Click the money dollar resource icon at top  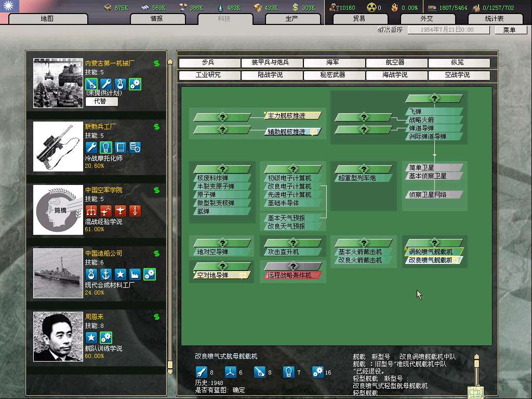point(295,7)
